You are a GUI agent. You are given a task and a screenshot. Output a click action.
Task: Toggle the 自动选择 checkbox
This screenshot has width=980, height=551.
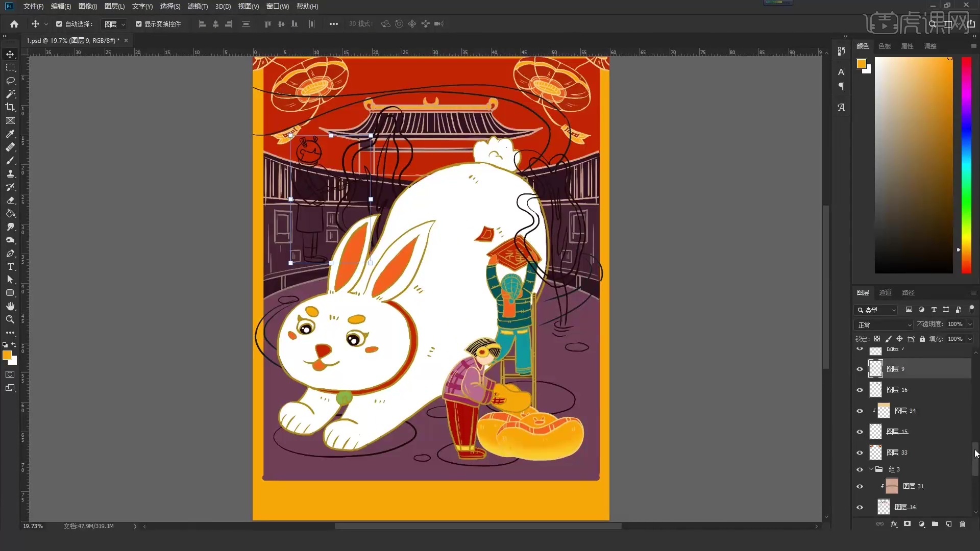[x=59, y=24]
